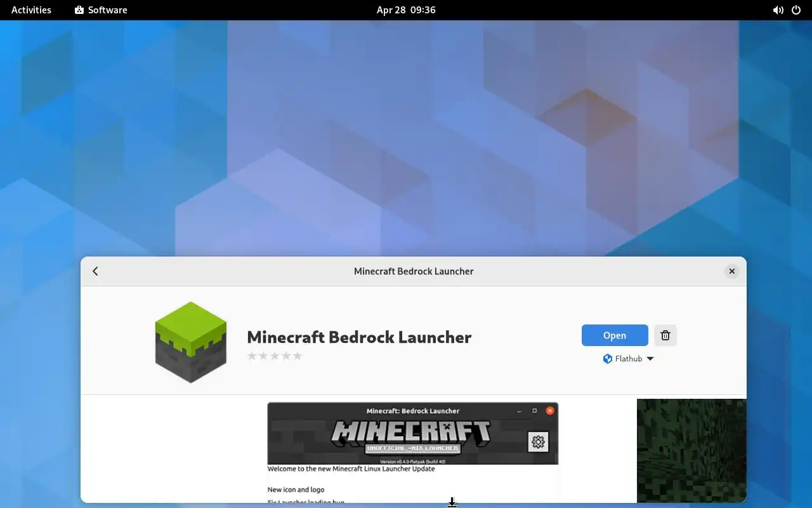Expand the Flathub source dropdown
This screenshot has height=508, width=812.
coord(628,359)
